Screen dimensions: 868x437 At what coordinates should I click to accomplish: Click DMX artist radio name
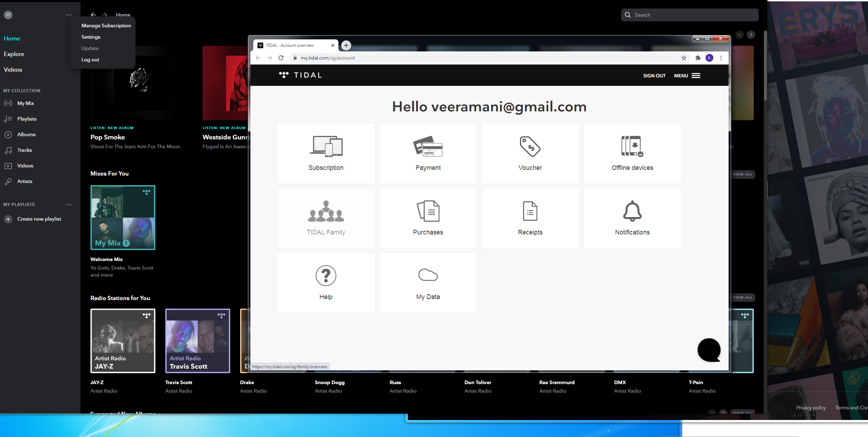(x=620, y=382)
